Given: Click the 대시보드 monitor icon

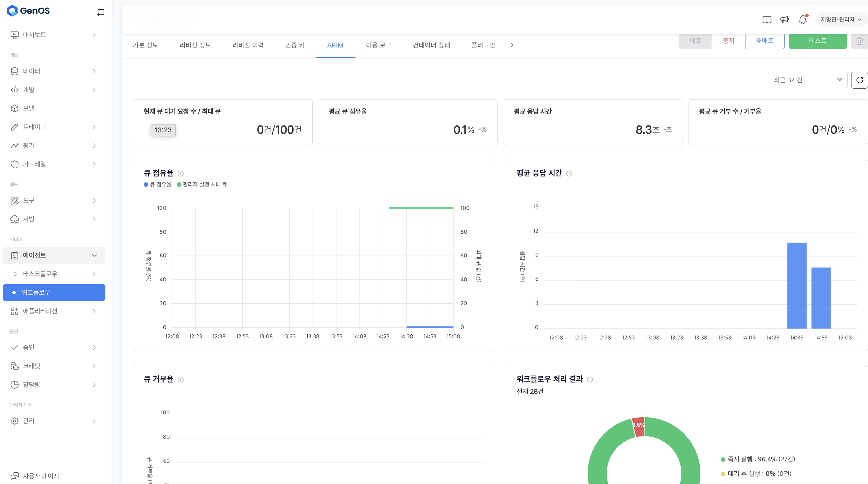Looking at the screenshot, I should coord(14,35).
